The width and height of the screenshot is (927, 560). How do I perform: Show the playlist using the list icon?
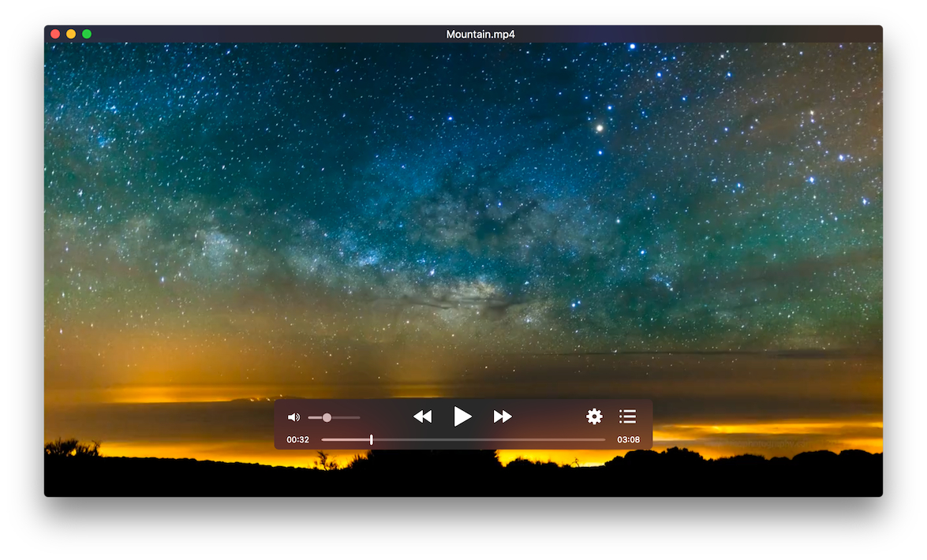627,416
